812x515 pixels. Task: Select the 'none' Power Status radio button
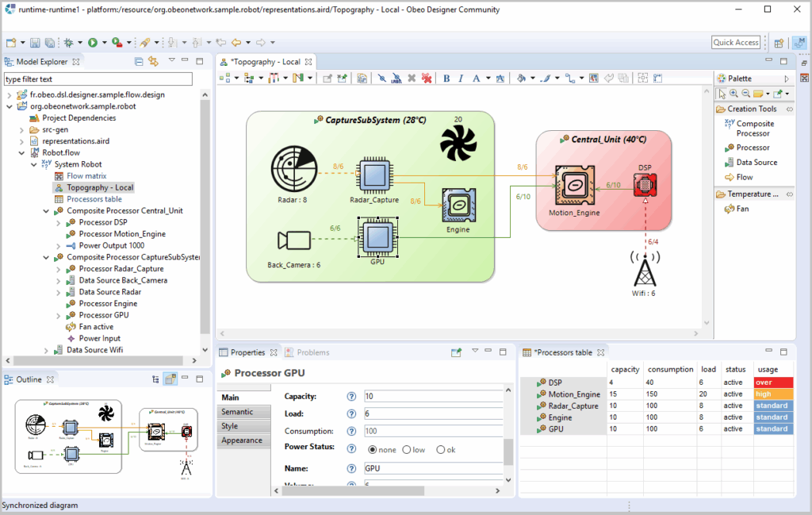point(373,450)
